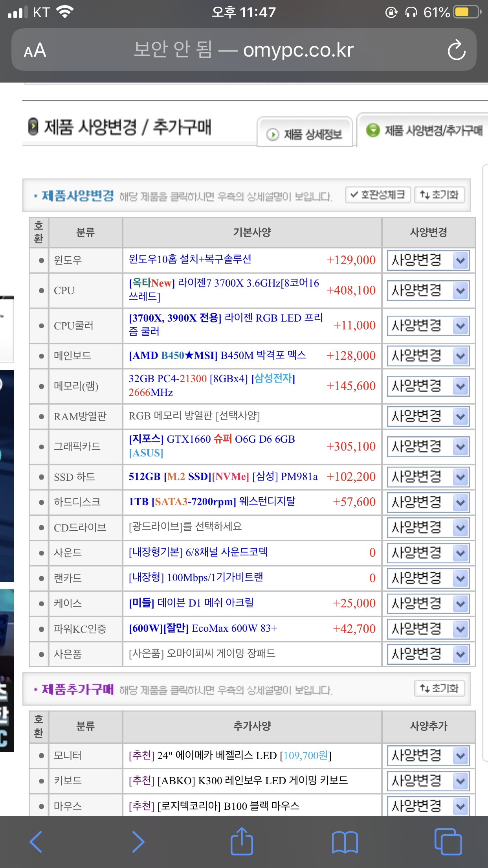This screenshot has height=868, width=488.
Task: Open 사양변경 dropdown for 키보드 row
Action: pyautogui.click(x=428, y=781)
